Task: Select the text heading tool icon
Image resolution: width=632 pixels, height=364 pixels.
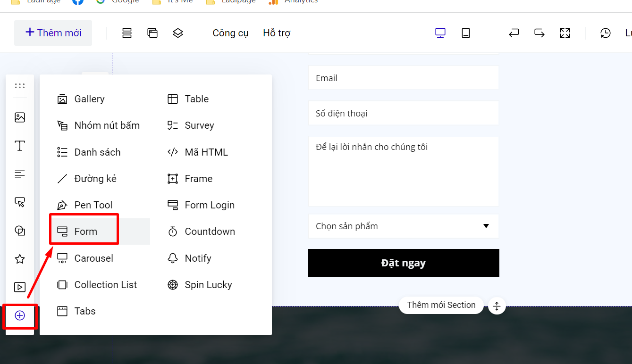Action: pos(20,146)
